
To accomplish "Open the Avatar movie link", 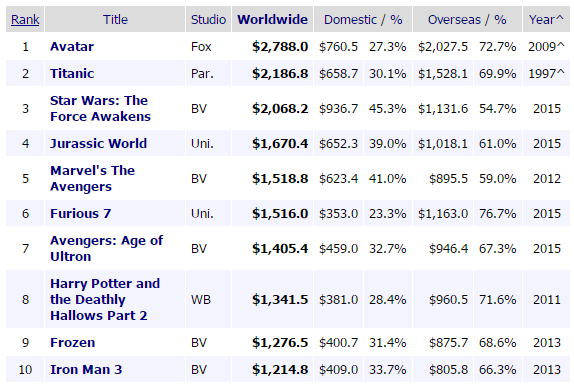I will pos(72,47).
